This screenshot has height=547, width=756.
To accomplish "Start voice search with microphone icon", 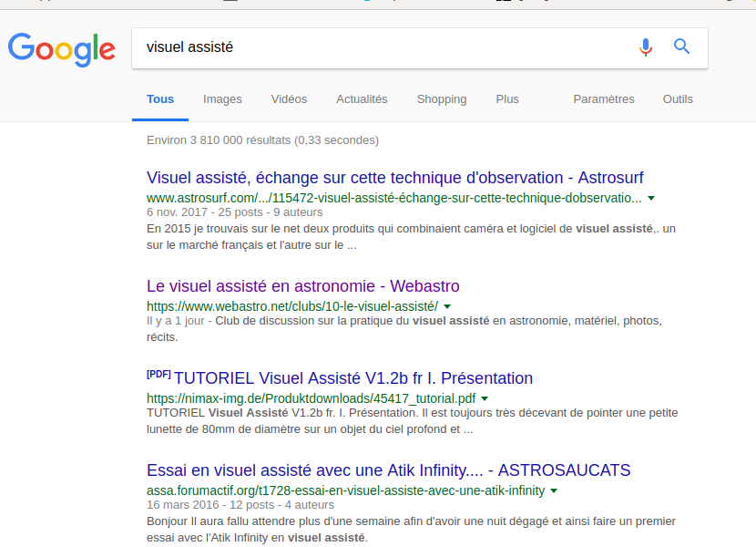I will [646, 46].
